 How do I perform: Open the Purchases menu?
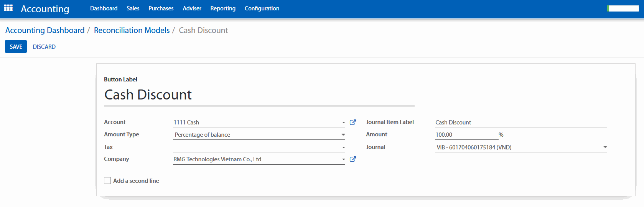point(161,8)
